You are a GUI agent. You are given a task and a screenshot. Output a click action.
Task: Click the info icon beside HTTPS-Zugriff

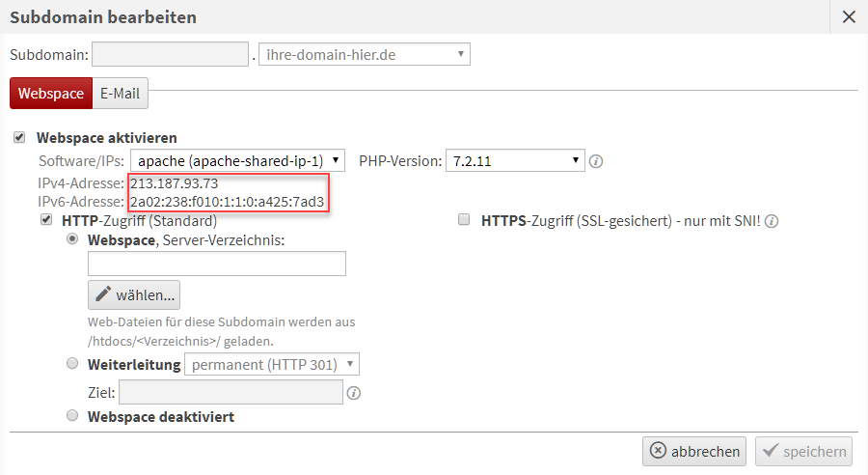tap(772, 221)
